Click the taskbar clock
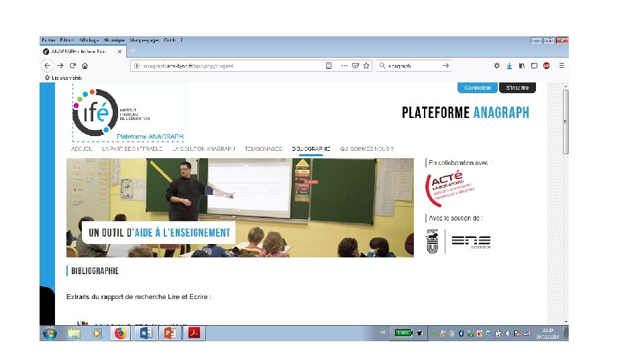Viewport: 644px width, 362px height. (547, 333)
